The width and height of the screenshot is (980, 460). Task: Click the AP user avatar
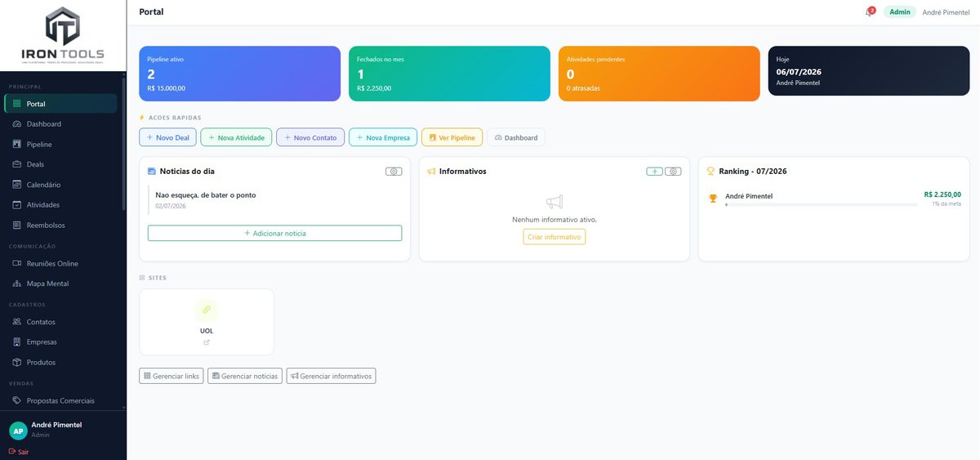18,431
